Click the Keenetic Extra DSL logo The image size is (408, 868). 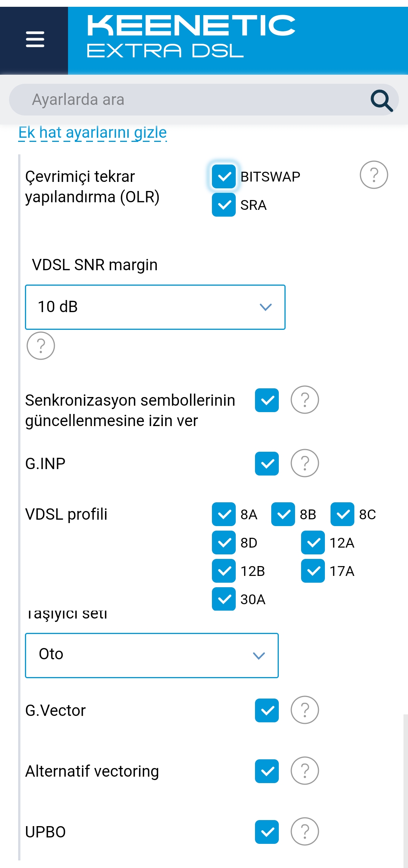(191, 36)
